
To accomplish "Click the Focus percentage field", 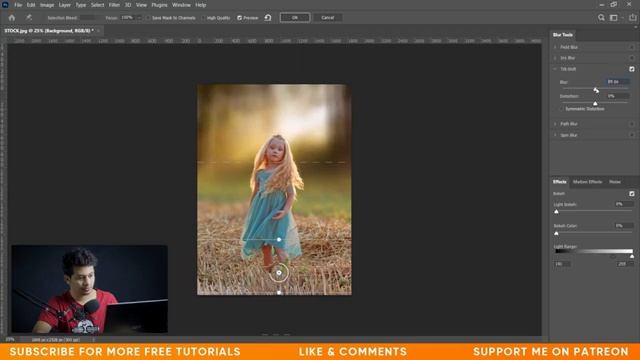I will coord(128,18).
